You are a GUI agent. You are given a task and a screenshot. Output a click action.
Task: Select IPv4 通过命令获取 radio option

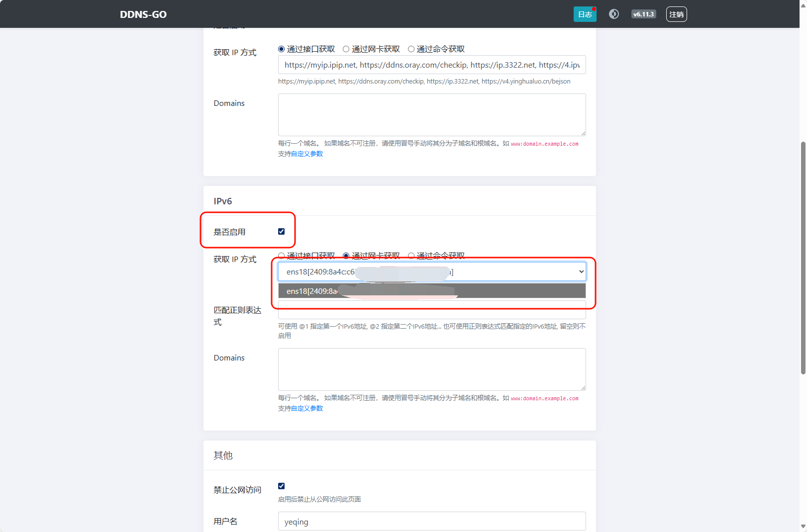[x=411, y=49]
